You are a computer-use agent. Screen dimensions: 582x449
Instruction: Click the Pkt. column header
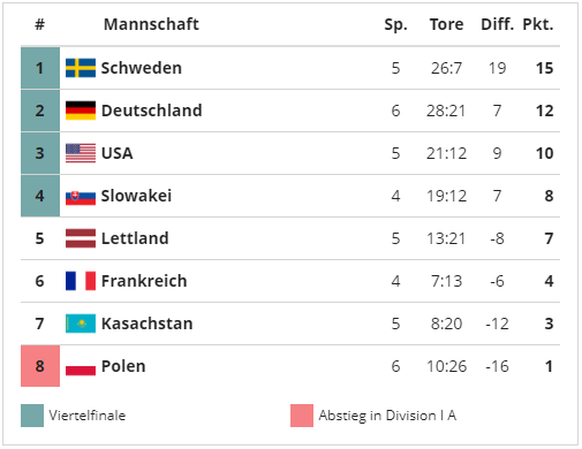(x=538, y=24)
